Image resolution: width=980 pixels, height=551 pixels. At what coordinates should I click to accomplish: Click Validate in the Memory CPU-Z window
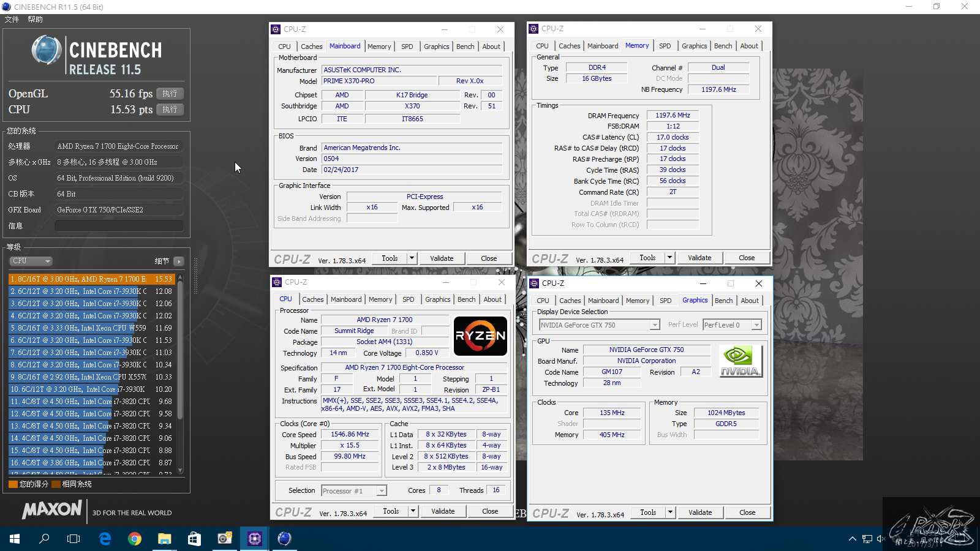coord(699,258)
